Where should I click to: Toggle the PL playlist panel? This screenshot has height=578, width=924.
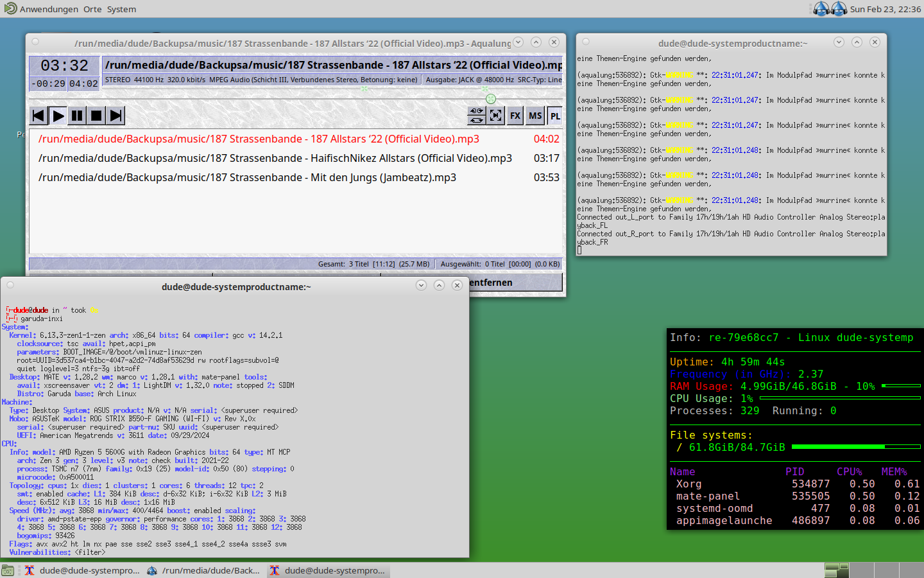(x=555, y=116)
